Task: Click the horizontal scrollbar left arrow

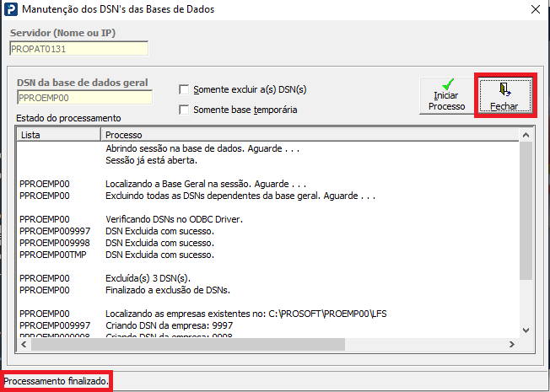Action: pyautogui.click(x=24, y=344)
